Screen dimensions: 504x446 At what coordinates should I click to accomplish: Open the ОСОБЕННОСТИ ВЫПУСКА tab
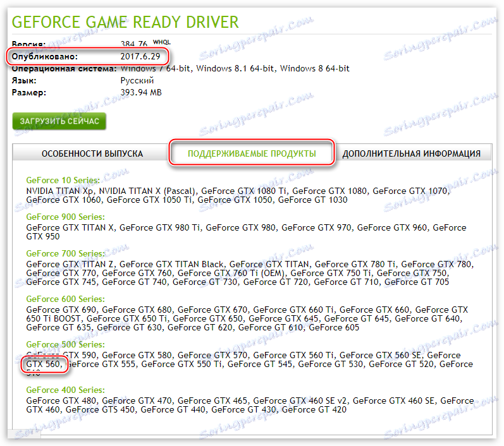pos(92,154)
